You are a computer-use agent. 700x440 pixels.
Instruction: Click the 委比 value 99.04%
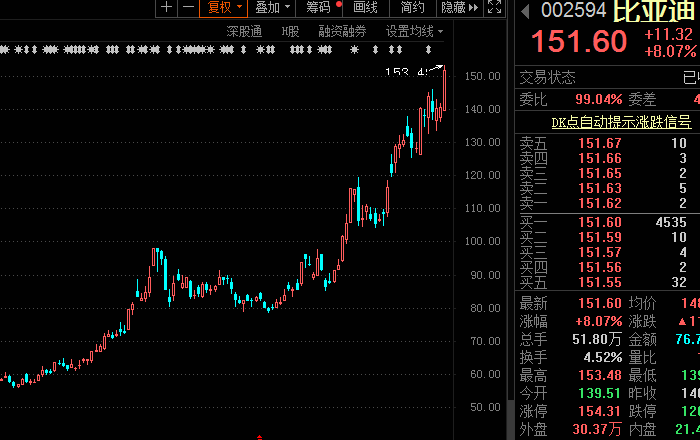tap(598, 100)
